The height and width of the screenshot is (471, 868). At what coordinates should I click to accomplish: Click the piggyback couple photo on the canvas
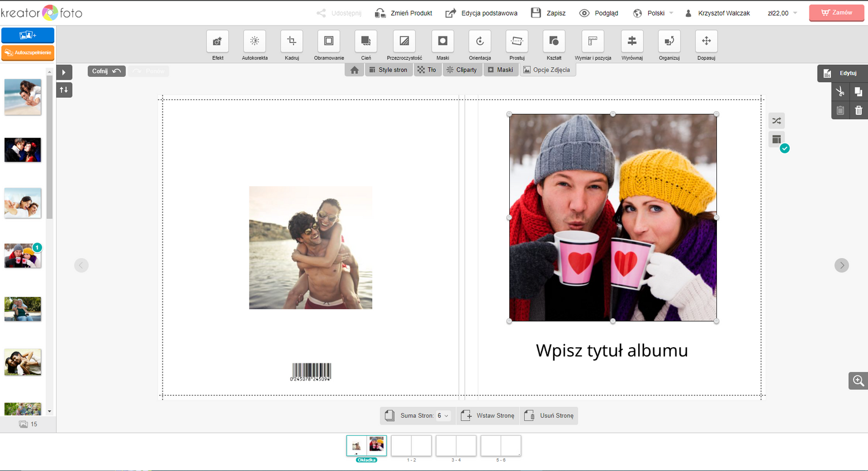coord(311,248)
